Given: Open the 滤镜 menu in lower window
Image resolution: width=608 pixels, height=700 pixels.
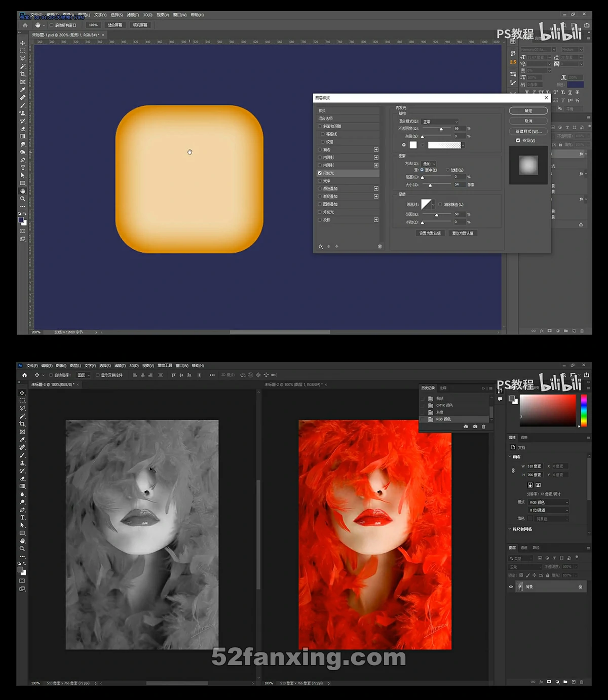Looking at the screenshot, I should 120,366.
